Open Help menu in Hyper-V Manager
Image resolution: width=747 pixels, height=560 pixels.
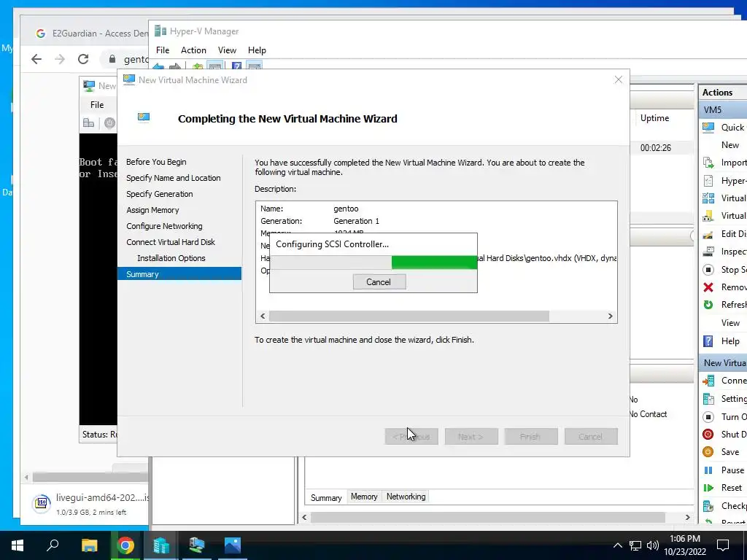click(x=257, y=50)
